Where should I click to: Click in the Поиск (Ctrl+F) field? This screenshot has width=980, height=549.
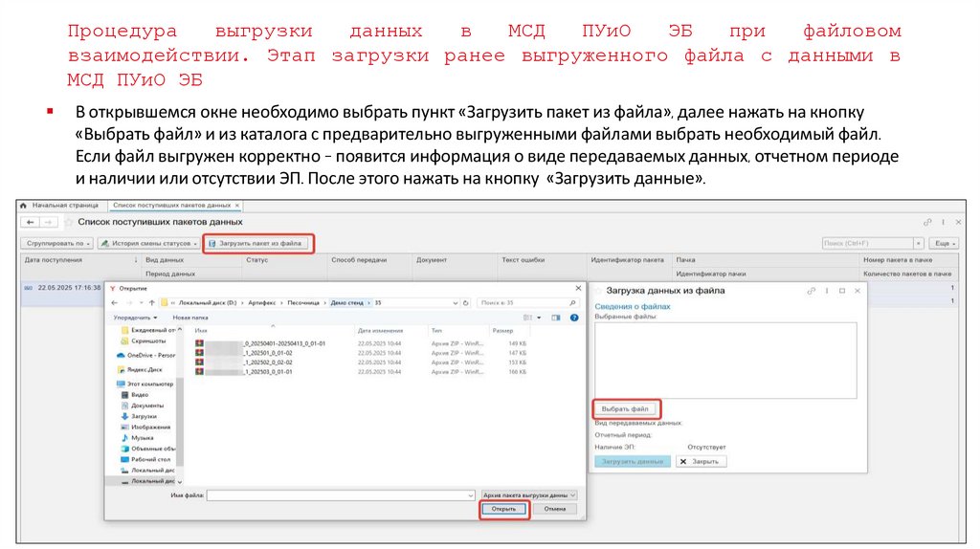coord(867,244)
